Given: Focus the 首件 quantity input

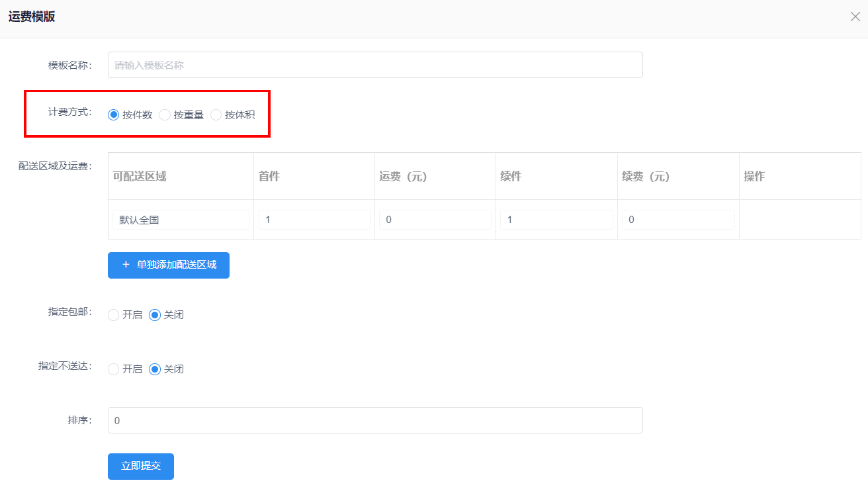Looking at the screenshot, I should (314, 220).
